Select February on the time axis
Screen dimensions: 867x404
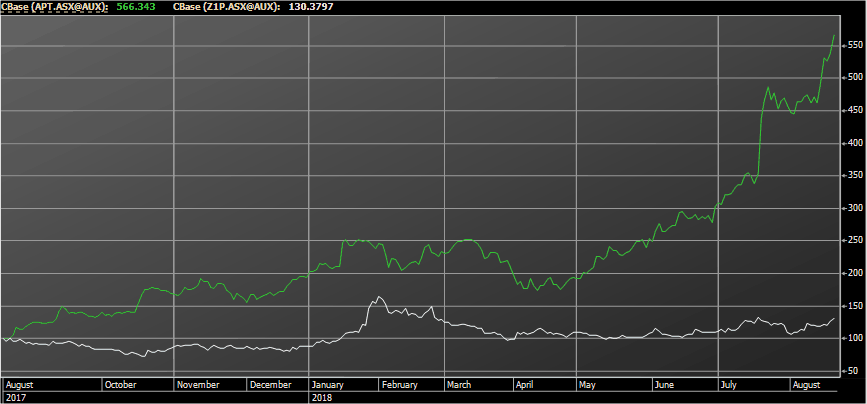click(399, 385)
